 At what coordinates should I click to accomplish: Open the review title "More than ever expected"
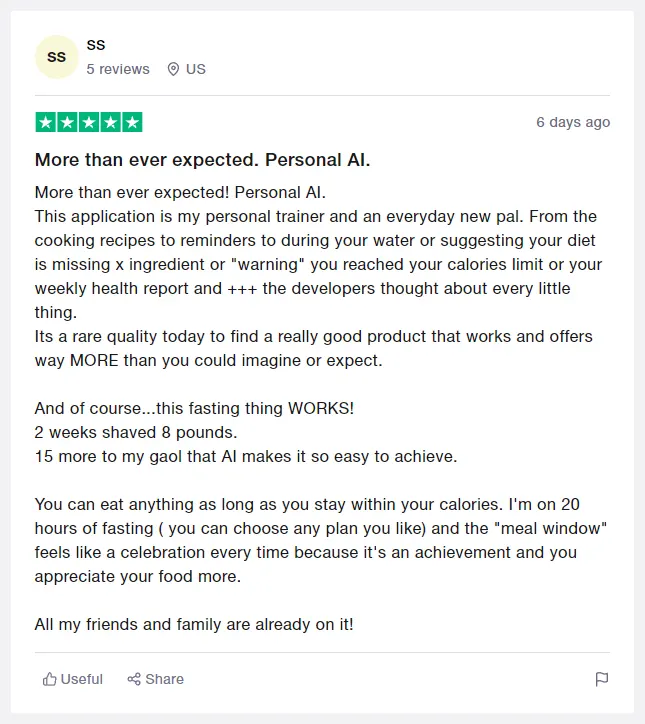203,159
